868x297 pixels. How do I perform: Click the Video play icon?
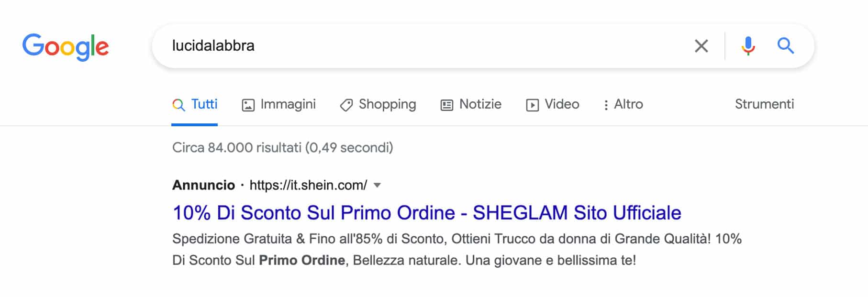coord(532,105)
